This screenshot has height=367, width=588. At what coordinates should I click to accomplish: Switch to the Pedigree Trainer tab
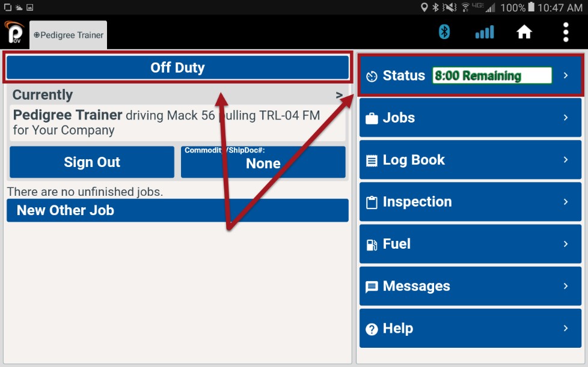[68, 34]
